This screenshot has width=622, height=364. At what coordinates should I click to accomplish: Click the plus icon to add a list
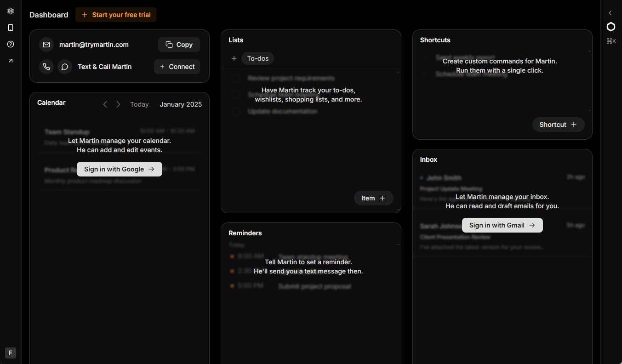click(x=234, y=58)
